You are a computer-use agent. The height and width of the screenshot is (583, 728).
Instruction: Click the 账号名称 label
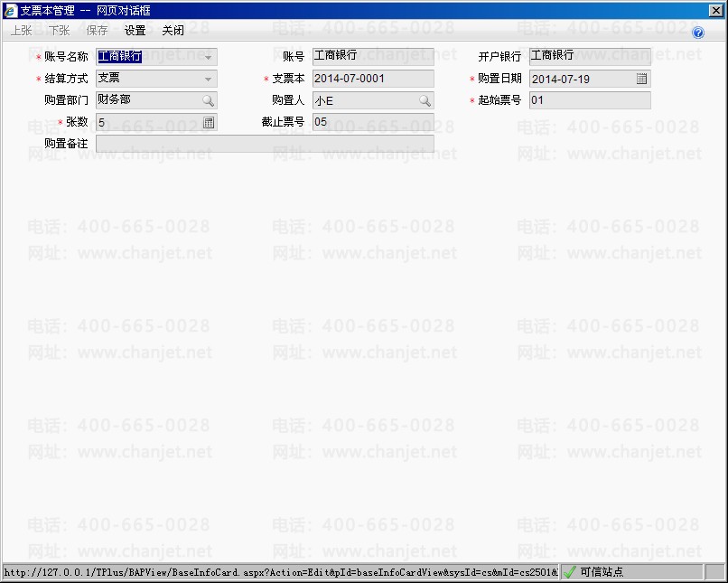[x=66, y=57]
